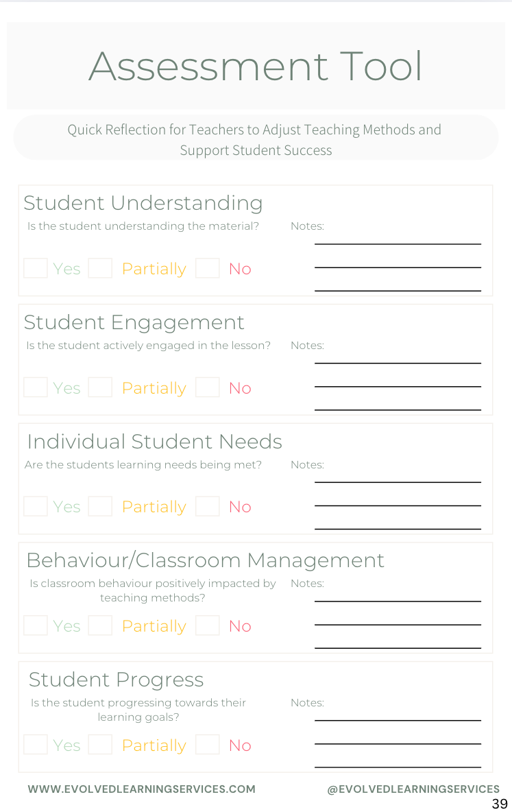Mark Partially under Student Progress

(100, 745)
